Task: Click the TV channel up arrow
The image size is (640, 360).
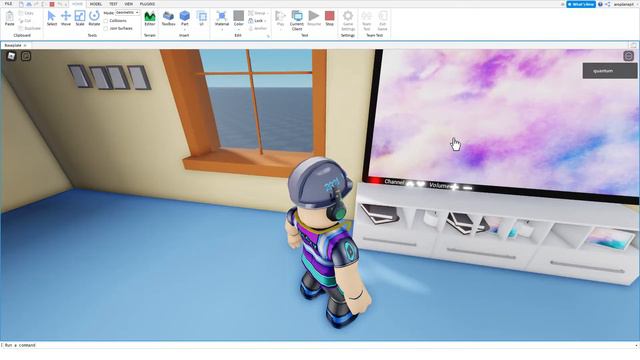Action: (x=411, y=184)
